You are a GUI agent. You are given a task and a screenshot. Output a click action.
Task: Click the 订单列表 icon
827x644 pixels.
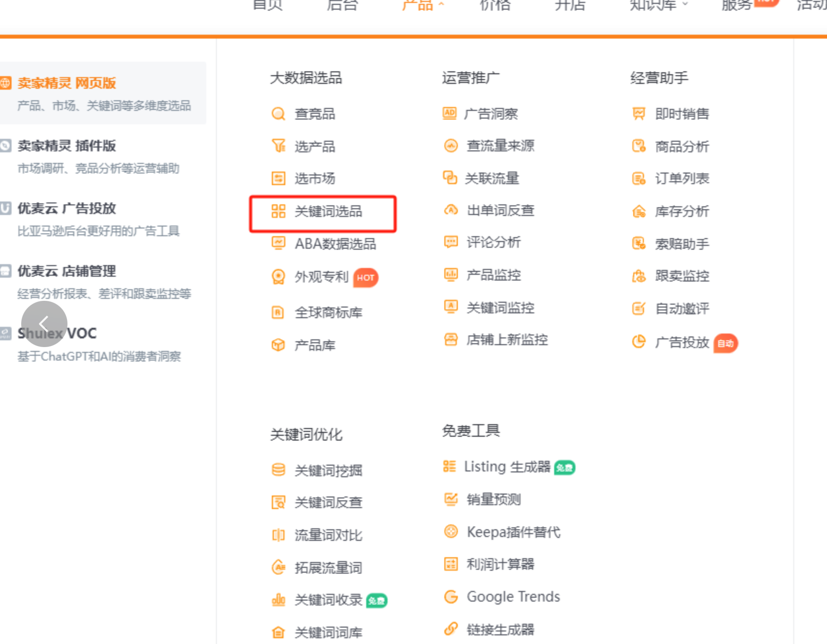639,179
